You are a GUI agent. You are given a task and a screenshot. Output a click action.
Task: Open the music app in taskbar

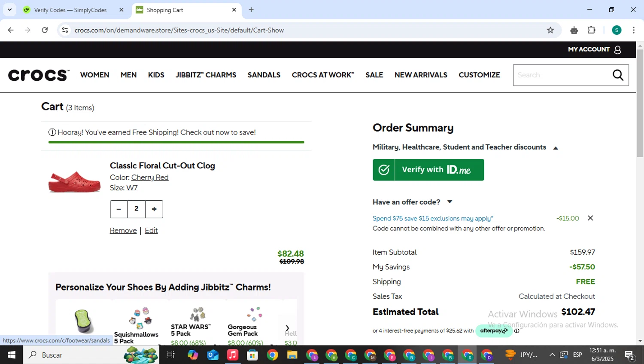point(232,355)
